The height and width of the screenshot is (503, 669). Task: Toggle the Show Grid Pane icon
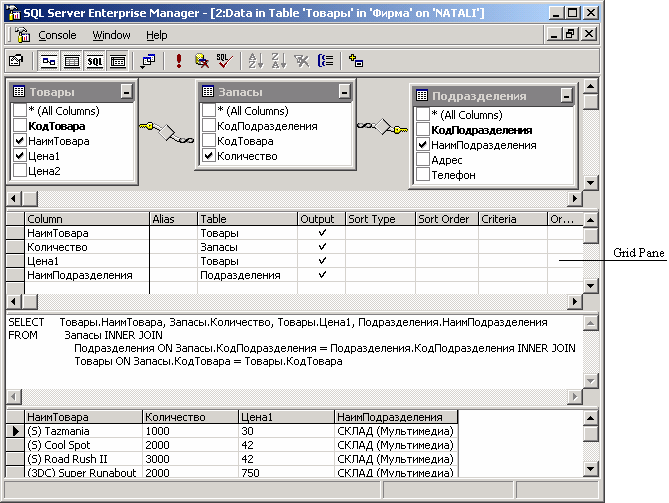72,61
